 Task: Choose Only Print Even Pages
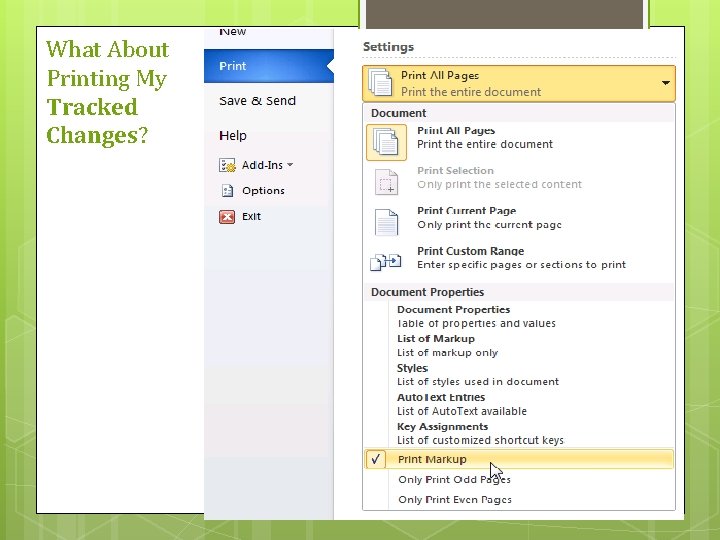455,500
